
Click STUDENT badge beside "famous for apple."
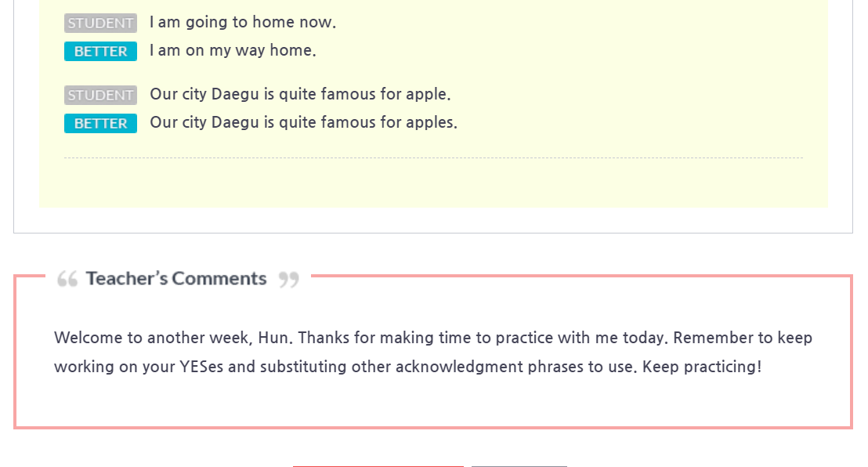pyautogui.click(x=100, y=96)
